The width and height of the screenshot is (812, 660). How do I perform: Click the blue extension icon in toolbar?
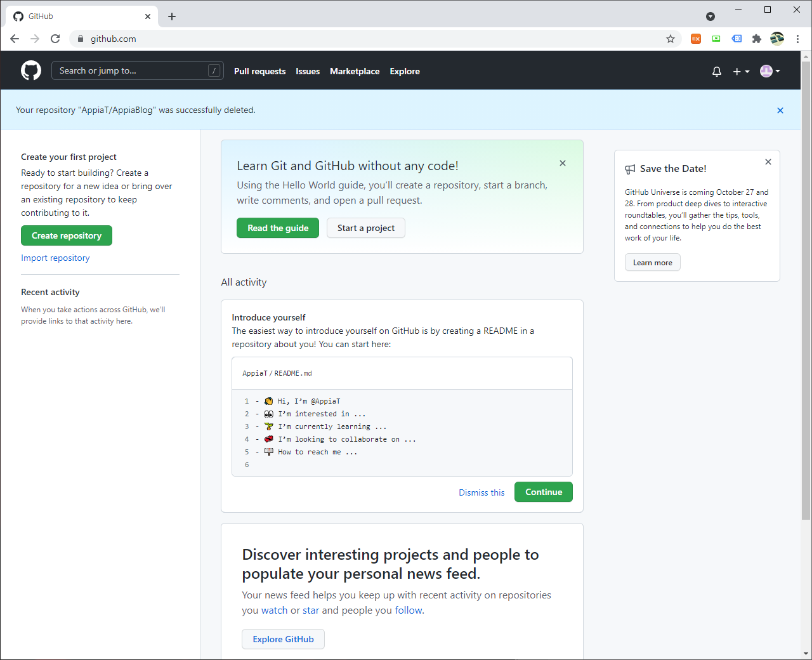[x=737, y=39]
